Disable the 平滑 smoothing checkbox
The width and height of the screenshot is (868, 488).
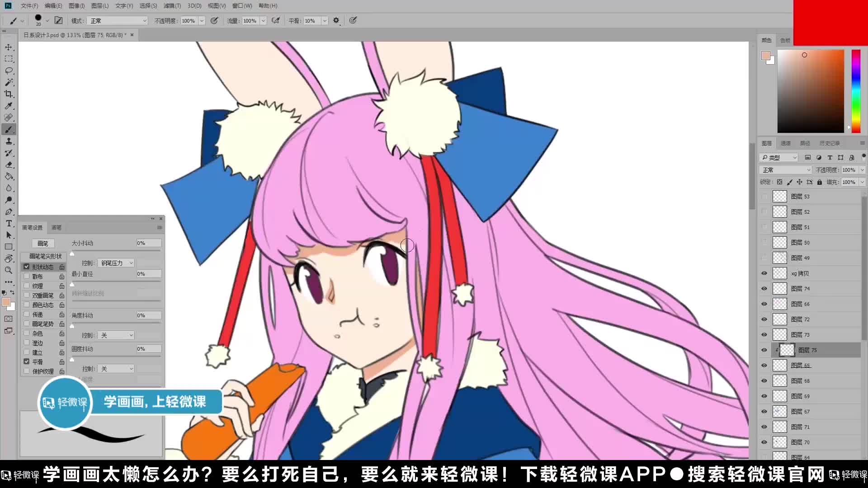point(27,361)
